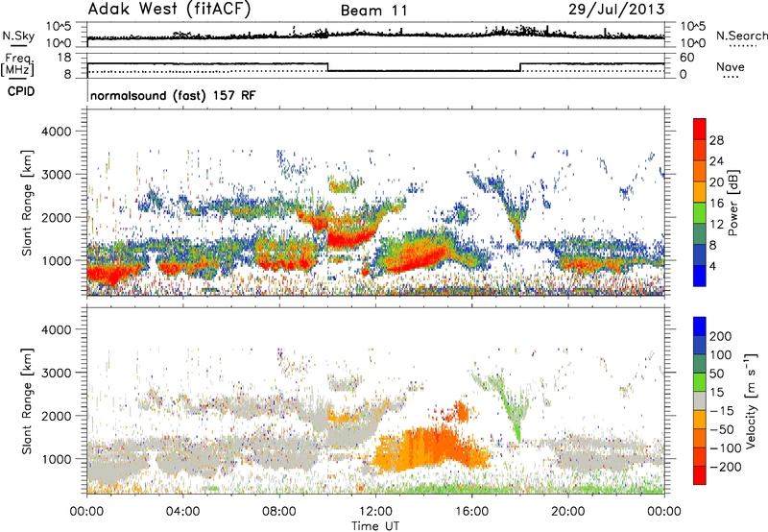Click the '60' Nave axis value

[x=686, y=58]
